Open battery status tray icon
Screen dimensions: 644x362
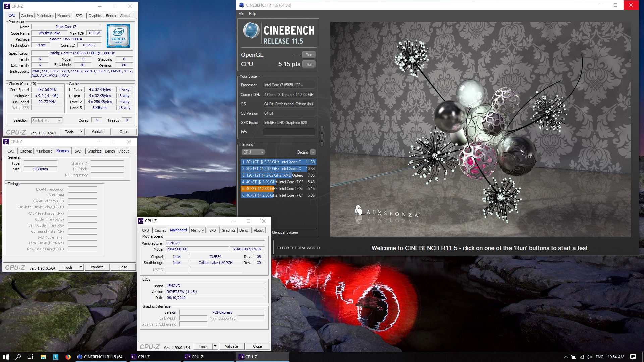tap(574, 357)
